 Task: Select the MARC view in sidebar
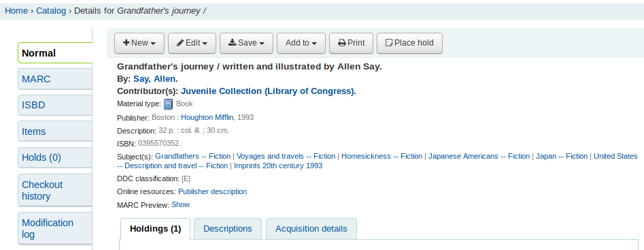[x=55, y=79]
